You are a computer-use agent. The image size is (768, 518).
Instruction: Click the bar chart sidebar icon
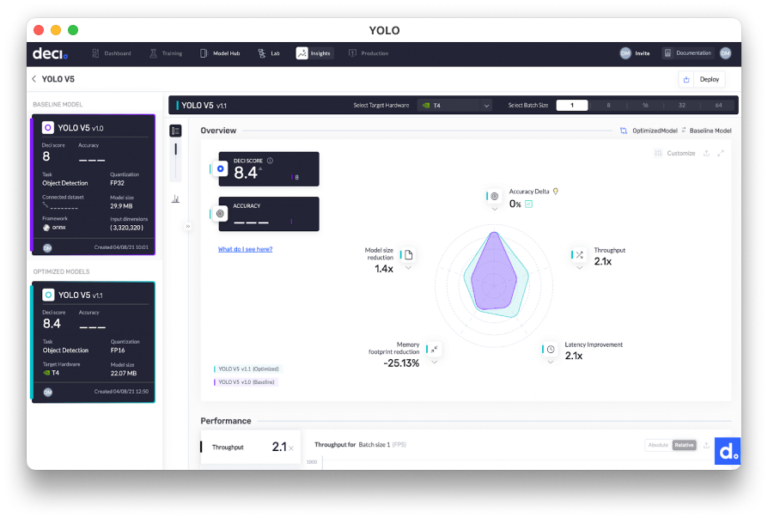click(175, 199)
